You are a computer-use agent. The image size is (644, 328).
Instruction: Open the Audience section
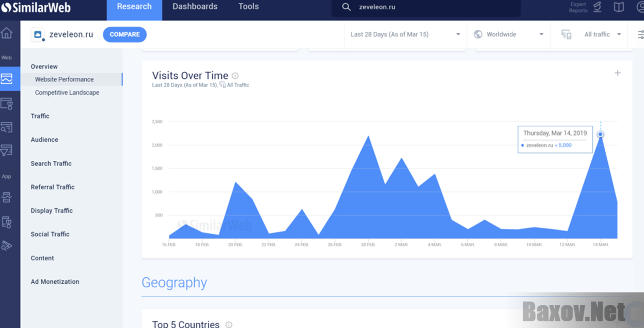coord(44,140)
